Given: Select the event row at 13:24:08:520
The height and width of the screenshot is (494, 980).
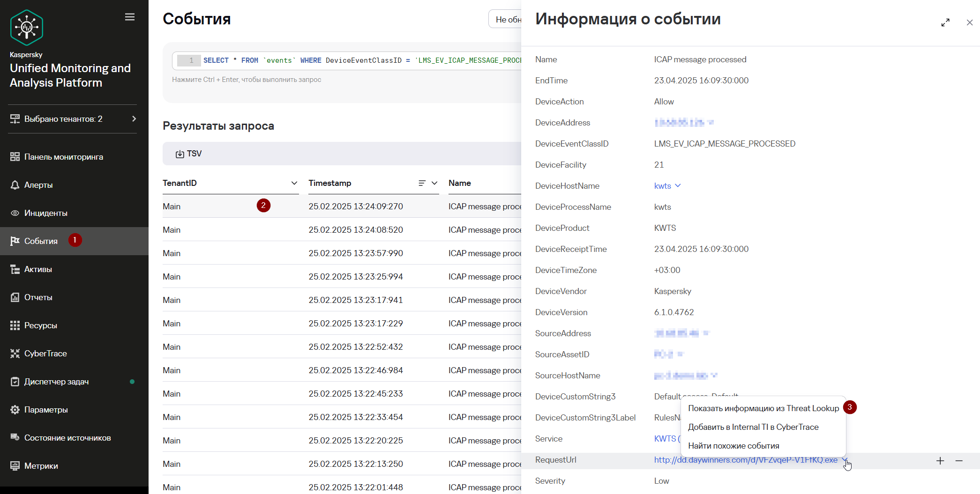Looking at the screenshot, I should (342, 230).
